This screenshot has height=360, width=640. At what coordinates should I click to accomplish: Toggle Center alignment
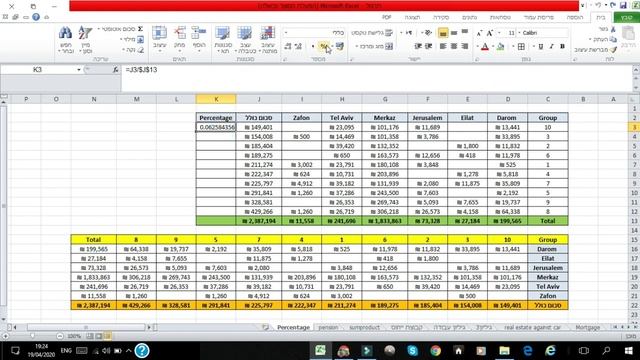pyautogui.click(x=454, y=47)
